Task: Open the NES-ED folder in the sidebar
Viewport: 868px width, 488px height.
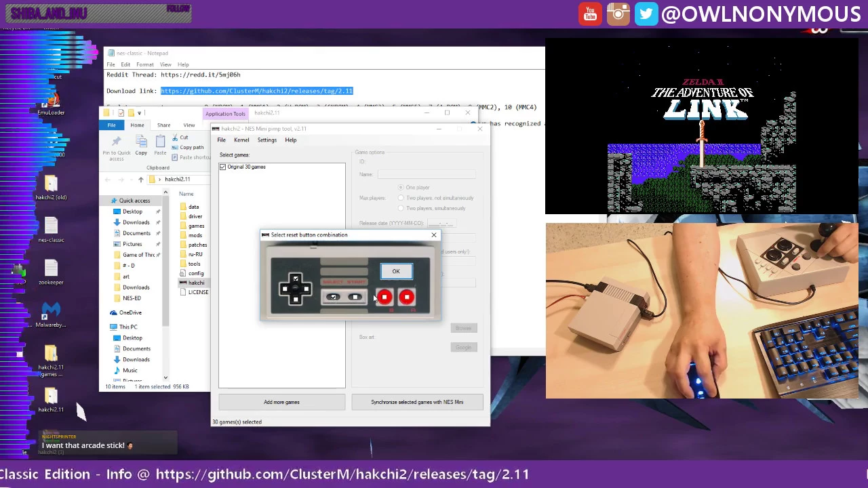Action: pos(132,298)
